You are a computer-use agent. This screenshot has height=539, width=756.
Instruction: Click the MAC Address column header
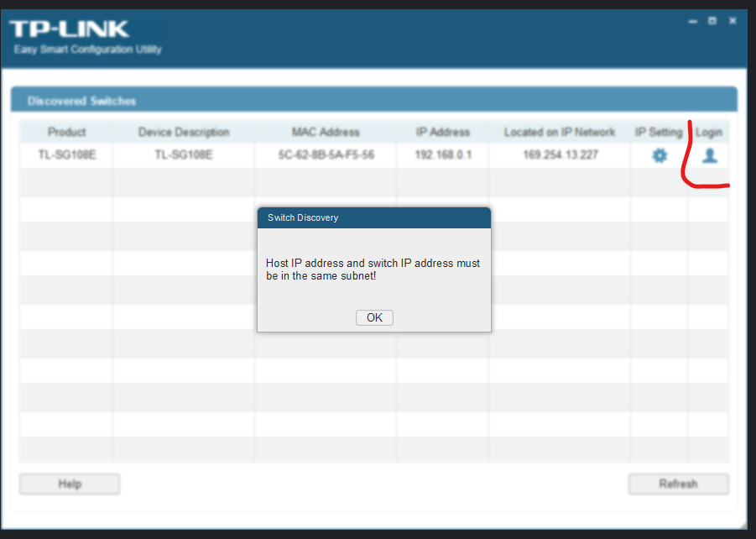pos(326,132)
